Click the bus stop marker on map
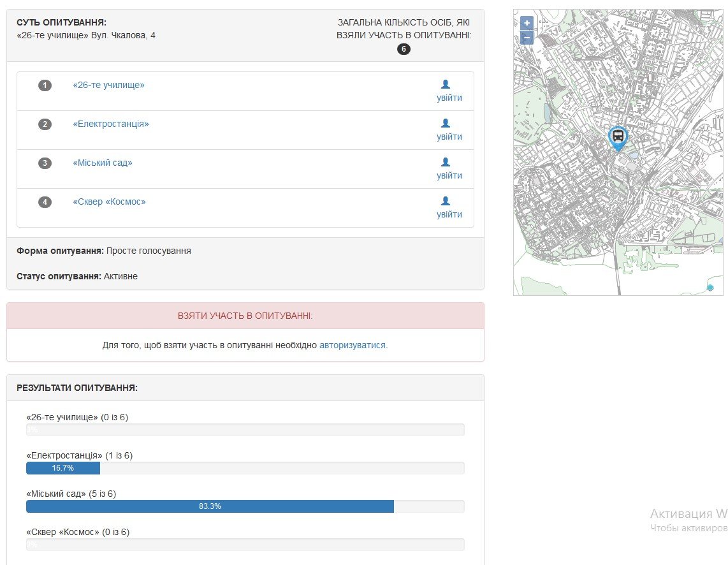728x565 pixels. coord(617,136)
